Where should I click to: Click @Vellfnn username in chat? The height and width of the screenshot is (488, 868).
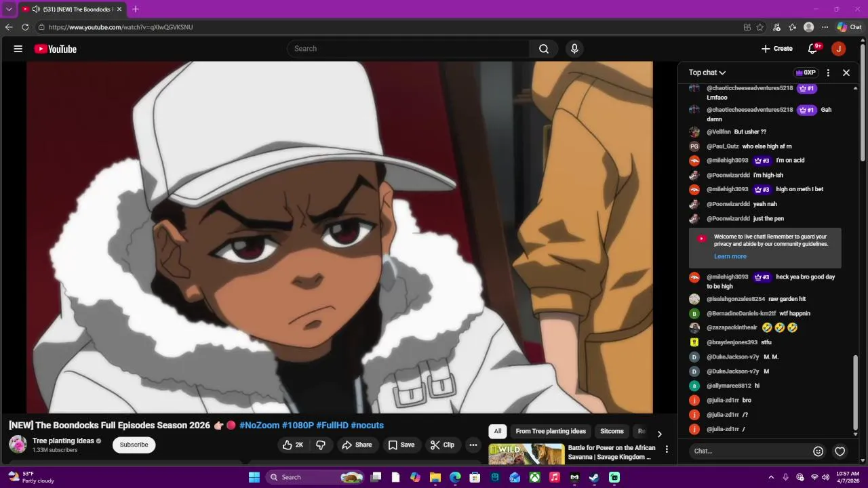tap(719, 132)
